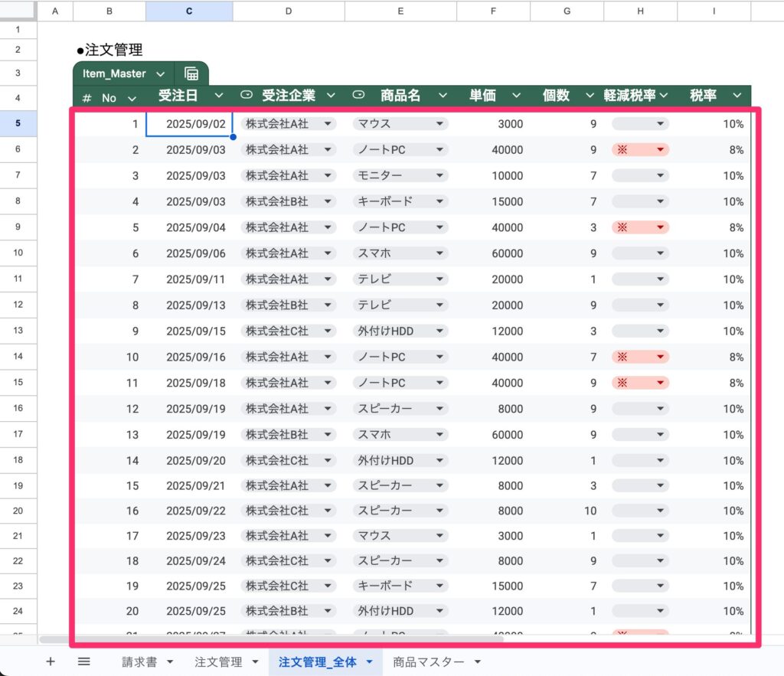
Task: Open the all sheets list icon
Action: [84, 661]
